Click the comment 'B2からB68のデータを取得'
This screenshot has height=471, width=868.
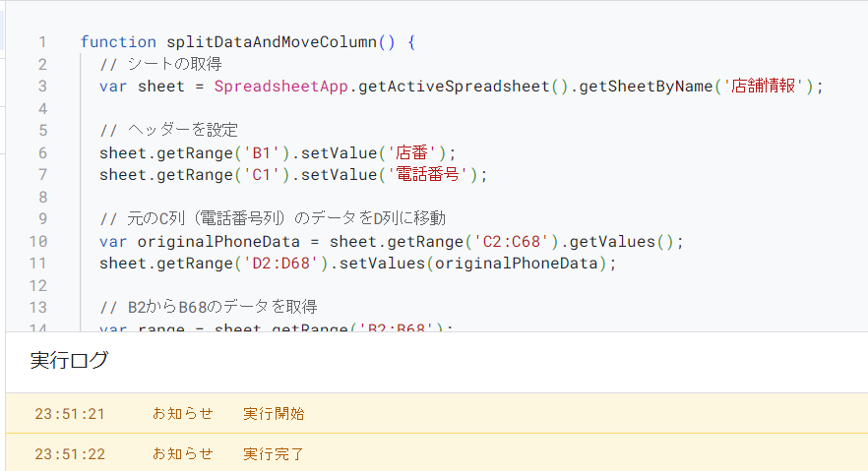222,308
